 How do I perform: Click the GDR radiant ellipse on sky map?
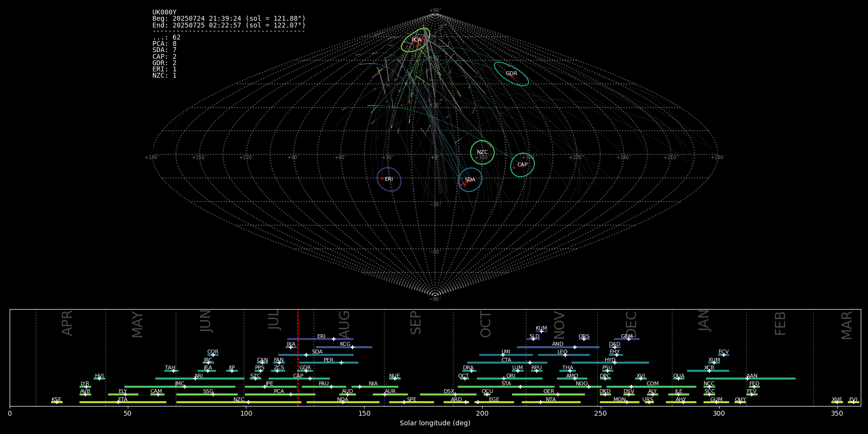click(511, 74)
